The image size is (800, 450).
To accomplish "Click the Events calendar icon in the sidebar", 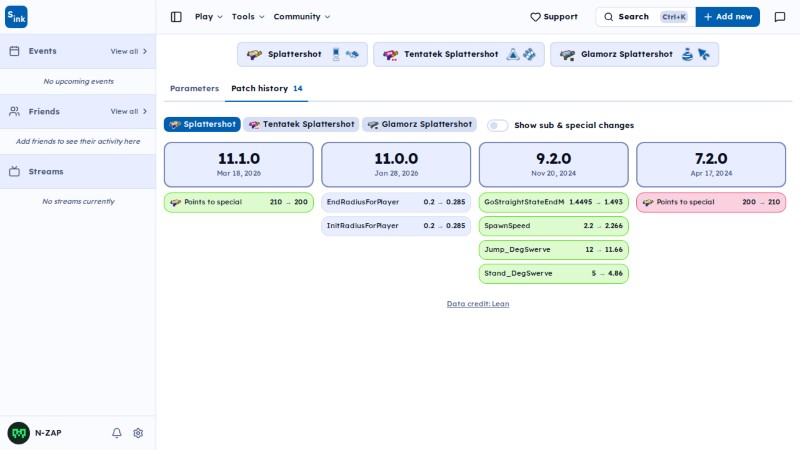I will [x=14, y=51].
